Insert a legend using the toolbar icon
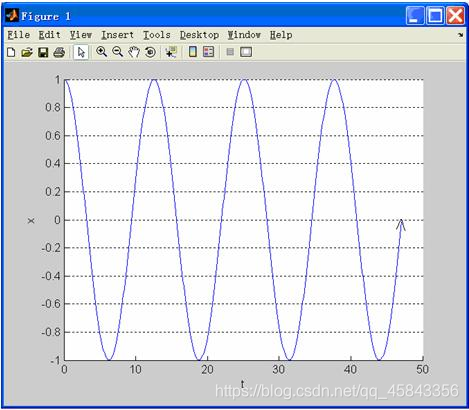 (x=209, y=52)
